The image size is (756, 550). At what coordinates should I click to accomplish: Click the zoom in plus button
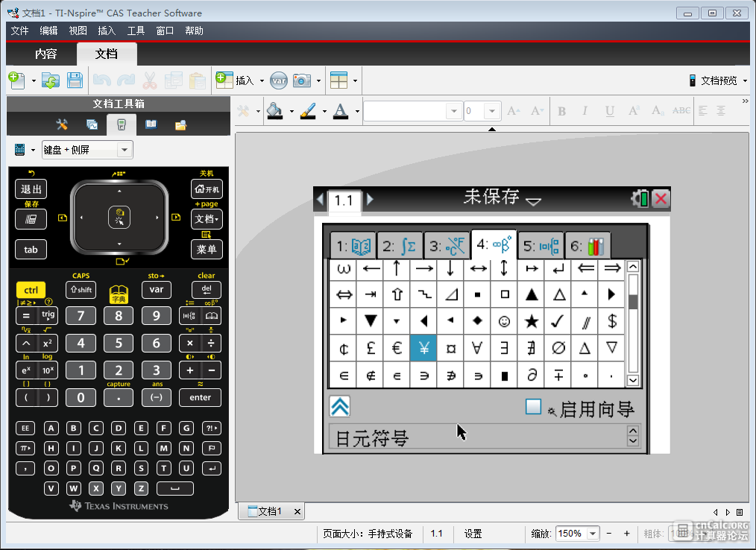click(x=626, y=534)
